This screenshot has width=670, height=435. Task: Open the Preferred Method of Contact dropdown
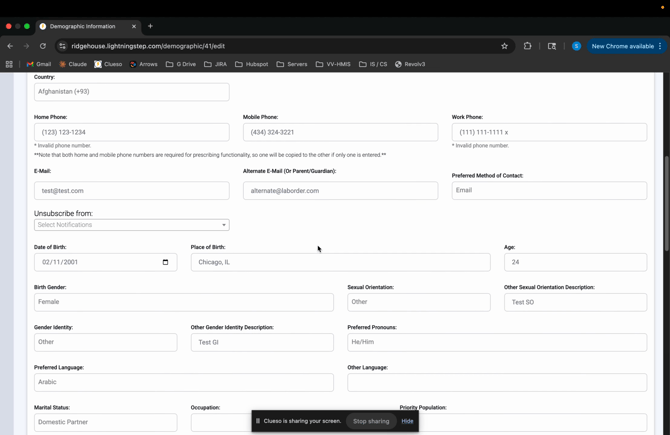click(x=548, y=190)
